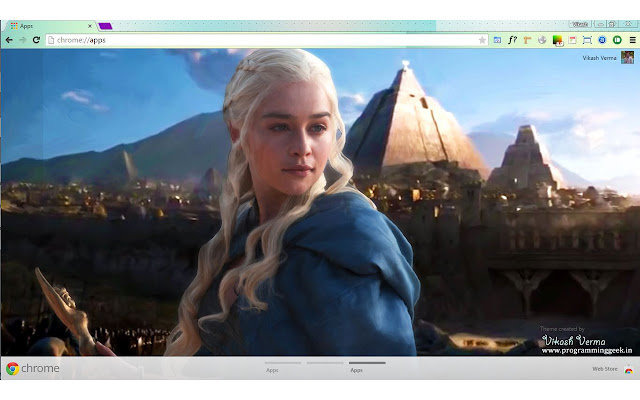Go back using the back arrow
Image resolution: width=640 pixels, height=400 pixels.
(x=9, y=40)
